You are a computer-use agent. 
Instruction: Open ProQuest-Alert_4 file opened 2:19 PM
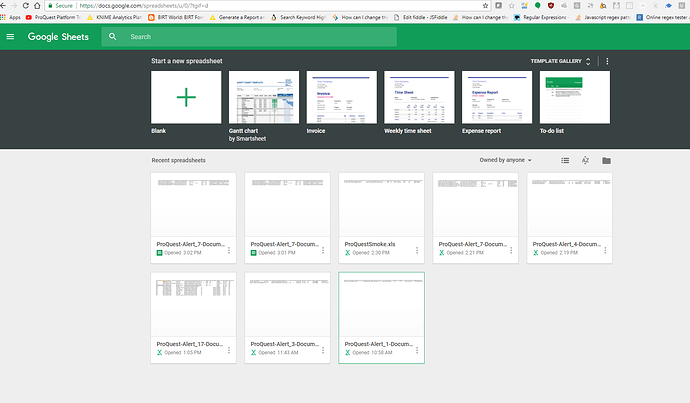tap(569, 218)
